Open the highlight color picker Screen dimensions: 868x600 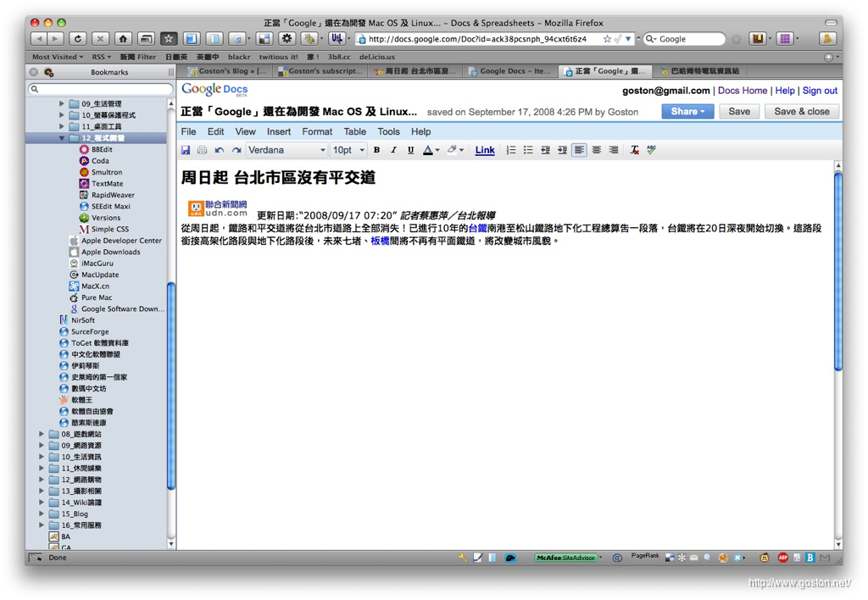pos(455,150)
